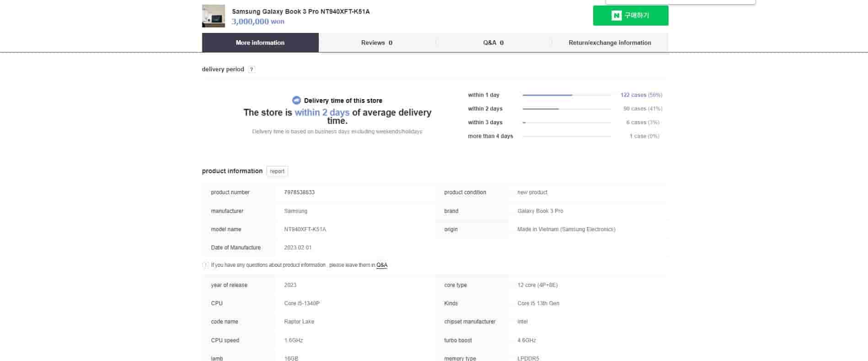Open the Samsung Galaxy Book product thumbnail
The width and height of the screenshot is (868, 361).
click(214, 16)
